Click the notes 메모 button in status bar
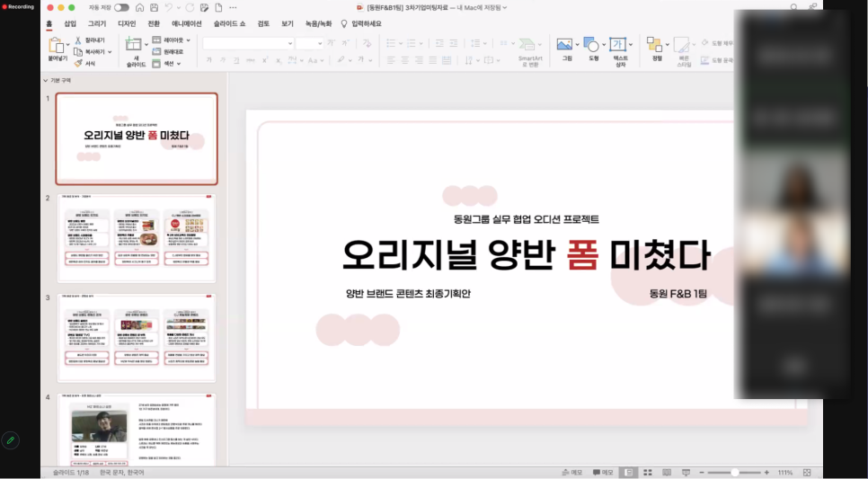 [x=571, y=473]
